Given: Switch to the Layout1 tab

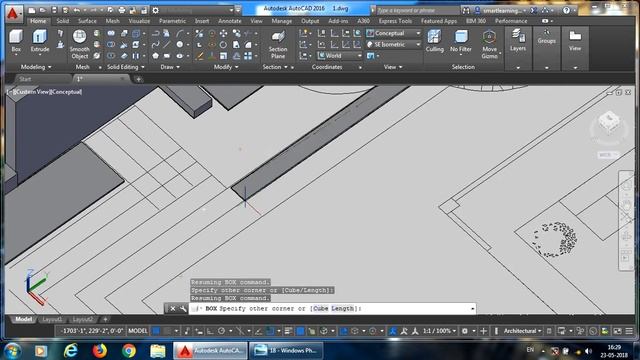Looking at the screenshot, I should point(52,319).
